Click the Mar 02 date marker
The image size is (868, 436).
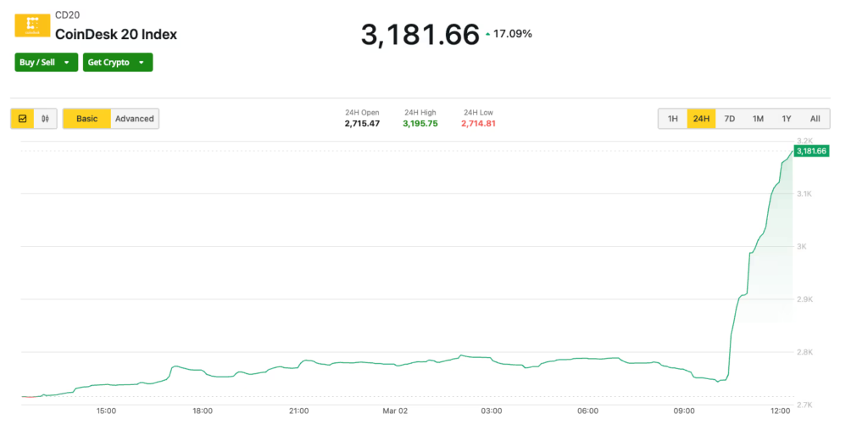click(x=395, y=411)
